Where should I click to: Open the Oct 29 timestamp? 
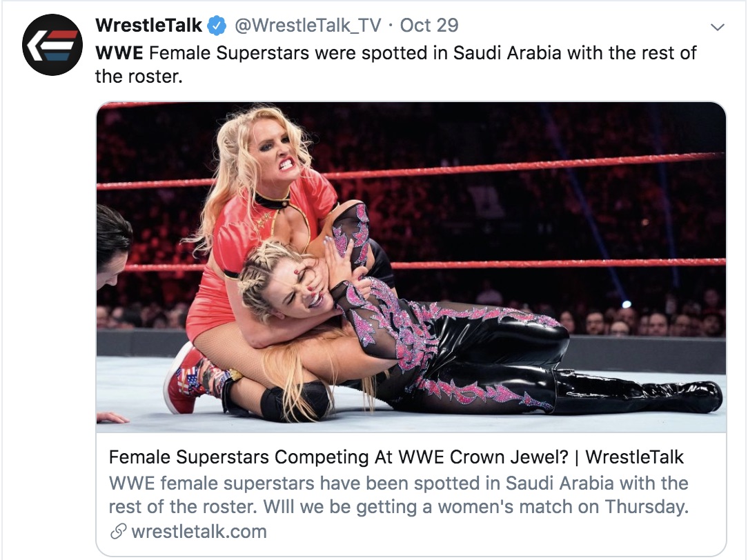429,26
